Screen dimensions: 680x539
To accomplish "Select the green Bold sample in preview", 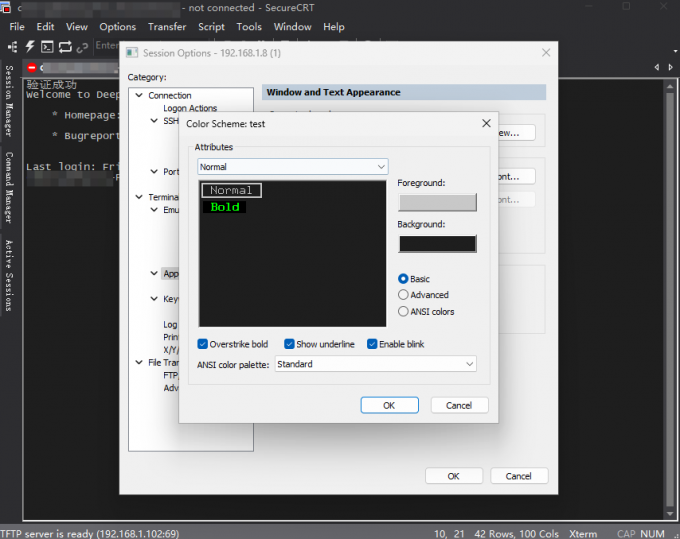I will click(225, 207).
